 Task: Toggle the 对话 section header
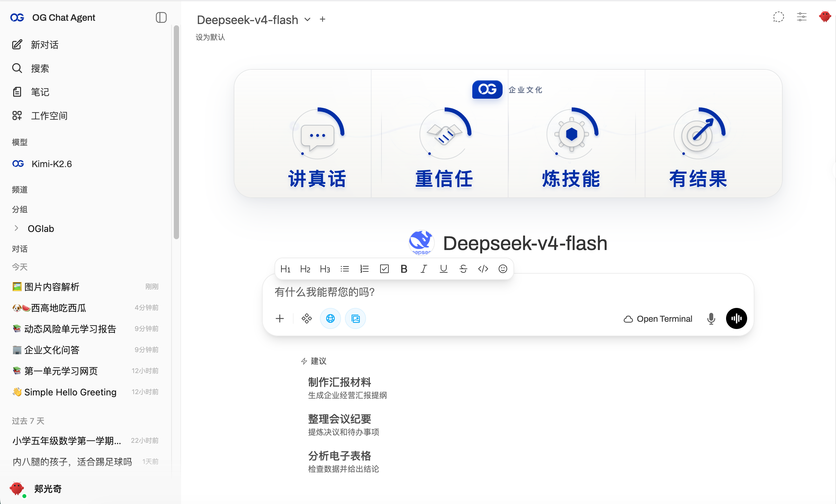coord(20,249)
